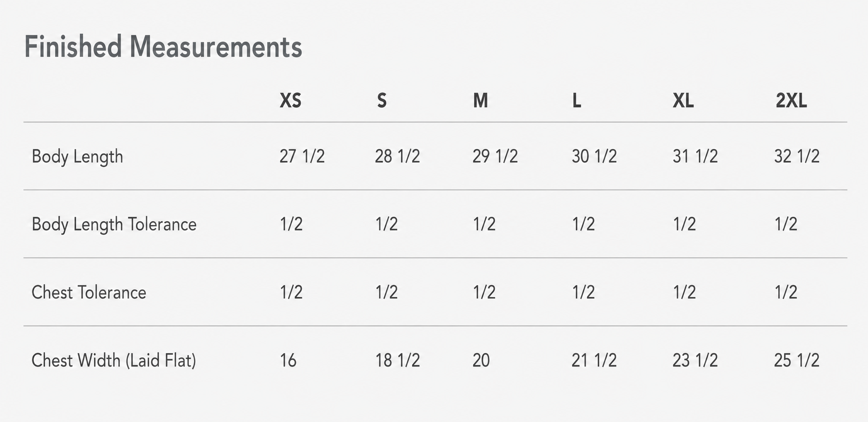This screenshot has width=868, height=422.
Task: Select the M size column header
Action: 480,100
